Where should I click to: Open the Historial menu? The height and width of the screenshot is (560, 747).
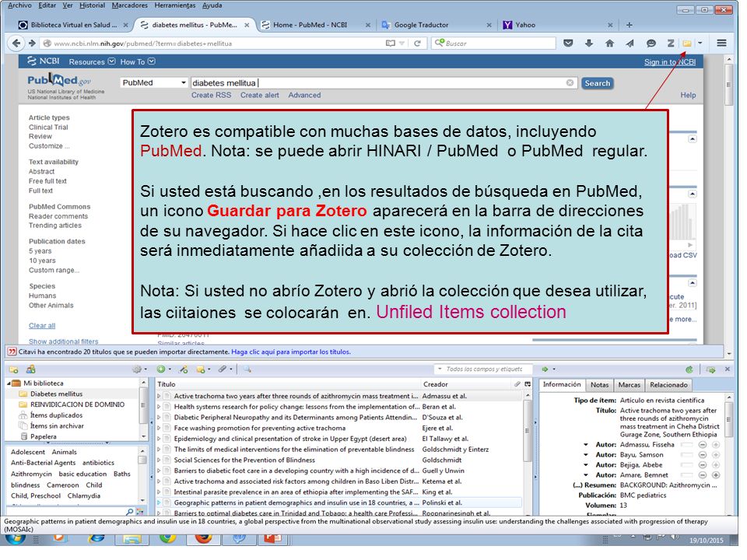click(x=92, y=5)
